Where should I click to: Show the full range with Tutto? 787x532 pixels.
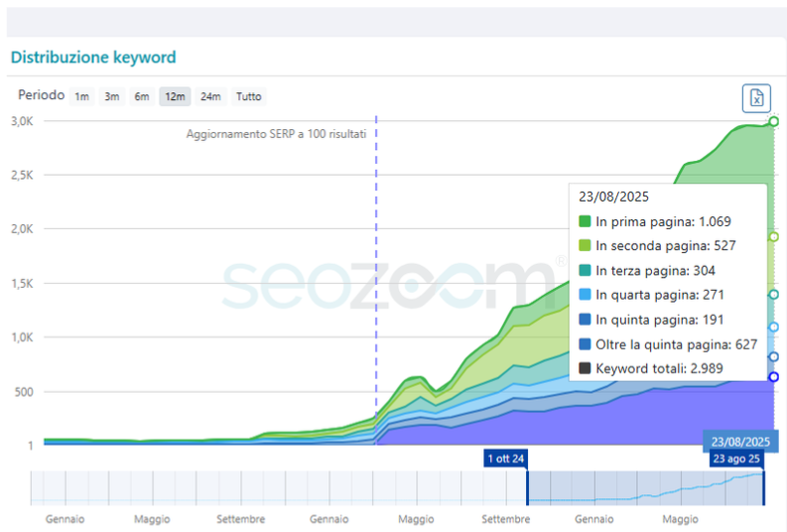(x=249, y=96)
